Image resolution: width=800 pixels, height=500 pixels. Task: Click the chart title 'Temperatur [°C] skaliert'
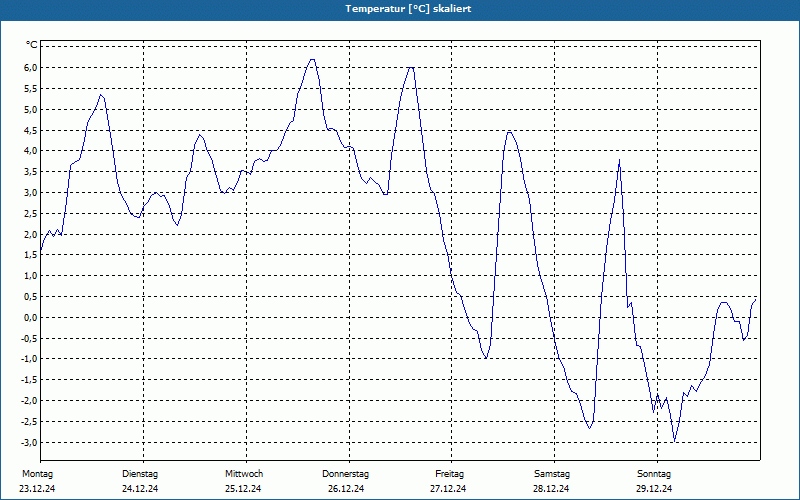pos(408,9)
